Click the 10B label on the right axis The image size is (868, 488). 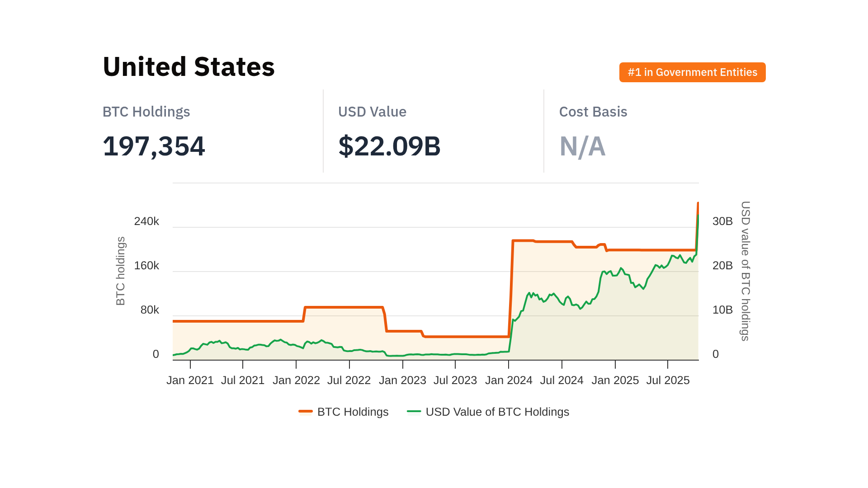(x=722, y=310)
